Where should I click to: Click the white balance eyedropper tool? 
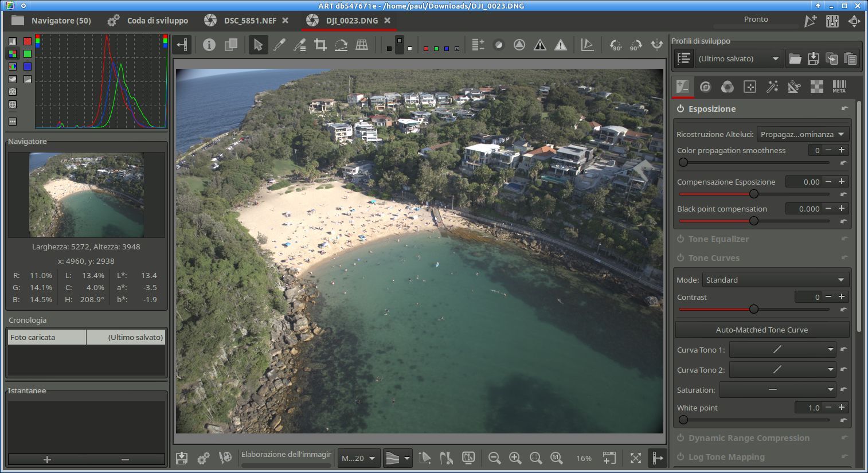[x=279, y=45]
